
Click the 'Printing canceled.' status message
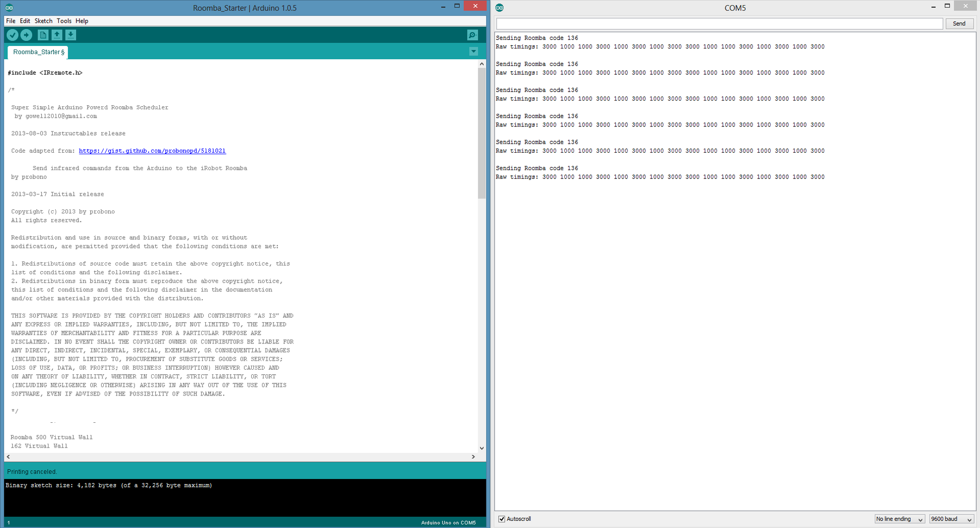click(x=32, y=472)
